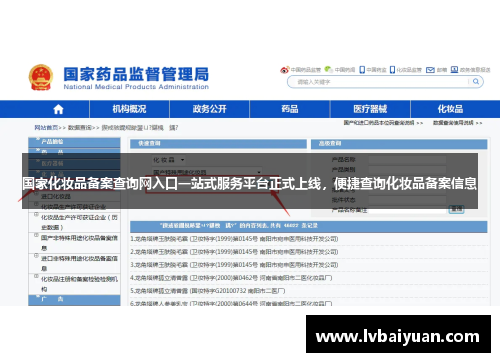Select the 快速查询 panel header
This screenshot has height=362, width=500.
[218, 144]
